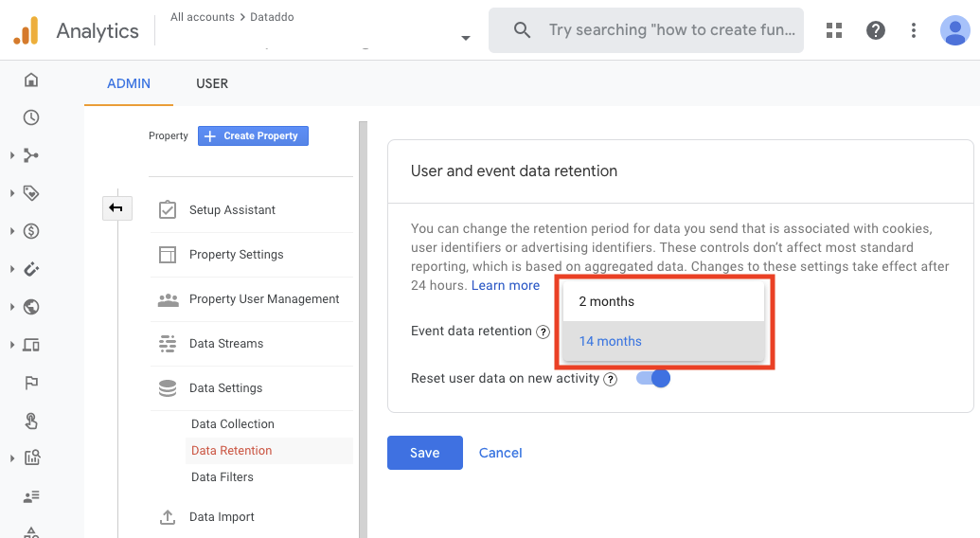980x538 pixels.
Task: Click the Home icon in left sidebar
Action: (31, 81)
